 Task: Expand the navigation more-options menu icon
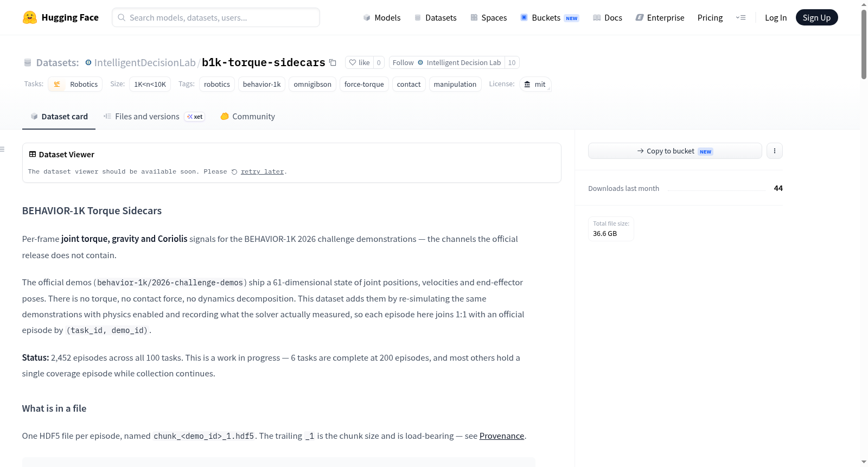coord(741,17)
